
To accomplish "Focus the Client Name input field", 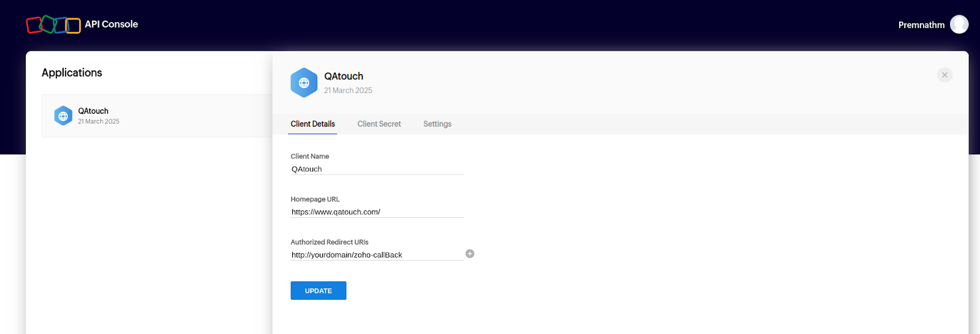I will [377, 169].
